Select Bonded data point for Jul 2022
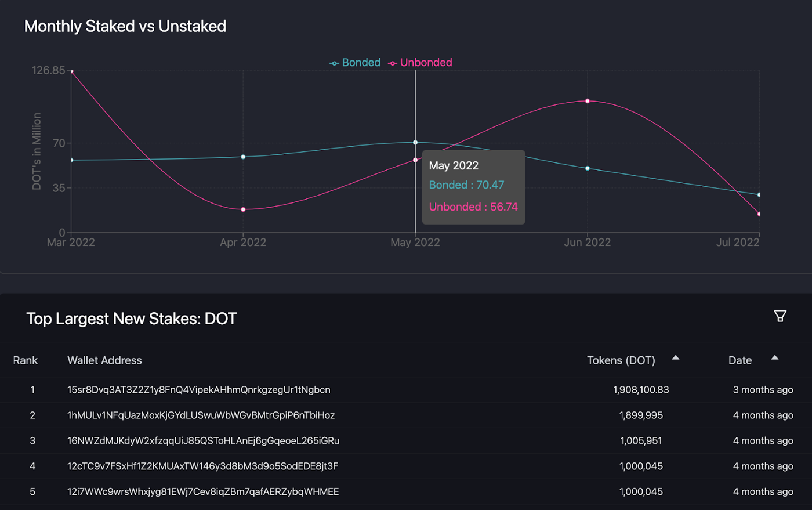Image resolution: width=812 pixels, height=510 pixels. pos(759,195)
